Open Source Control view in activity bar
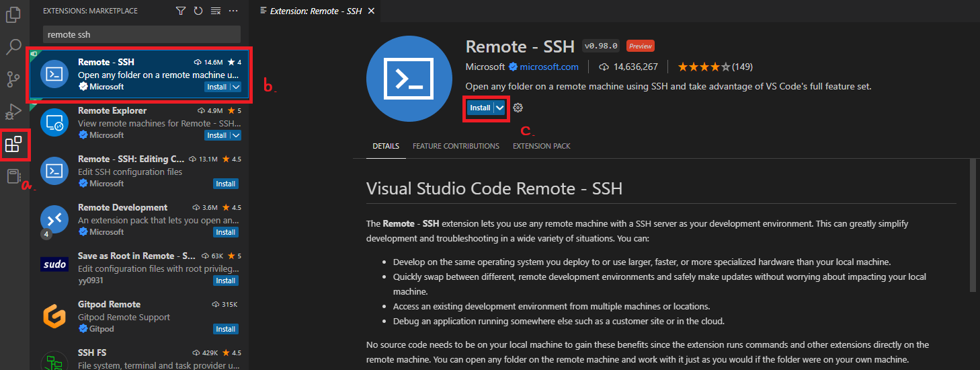 tap(13, 79)
